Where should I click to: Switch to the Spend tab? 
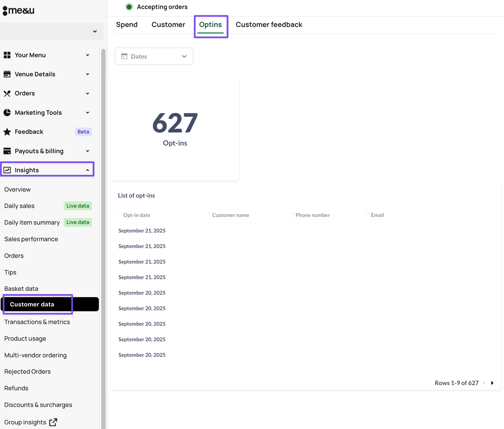pyautogui.click(x=127, y=25)
